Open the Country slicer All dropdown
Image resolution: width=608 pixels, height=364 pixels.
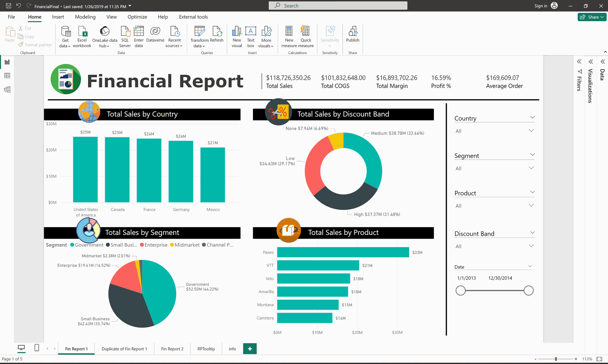pyautogui.click(x=531, y=131)
